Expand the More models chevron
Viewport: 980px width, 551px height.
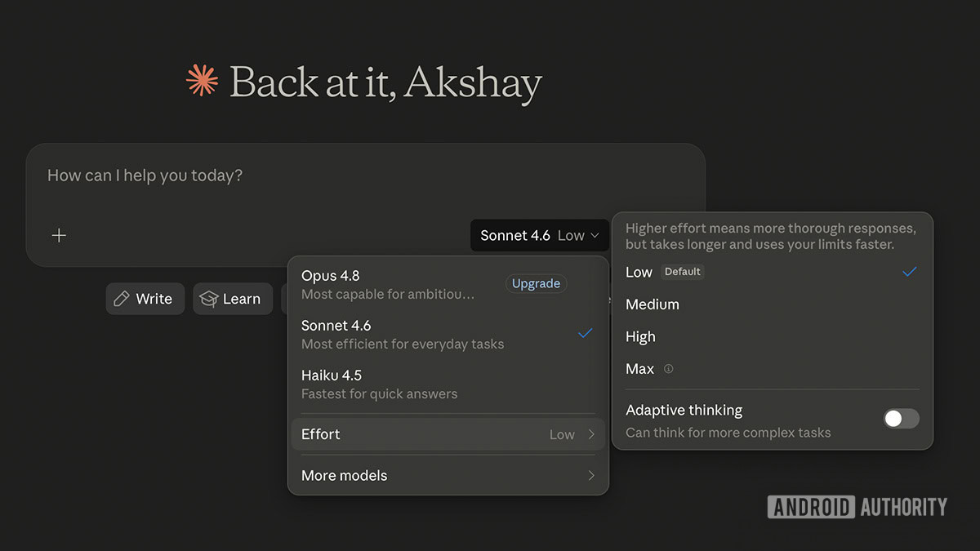click(591, 475)
